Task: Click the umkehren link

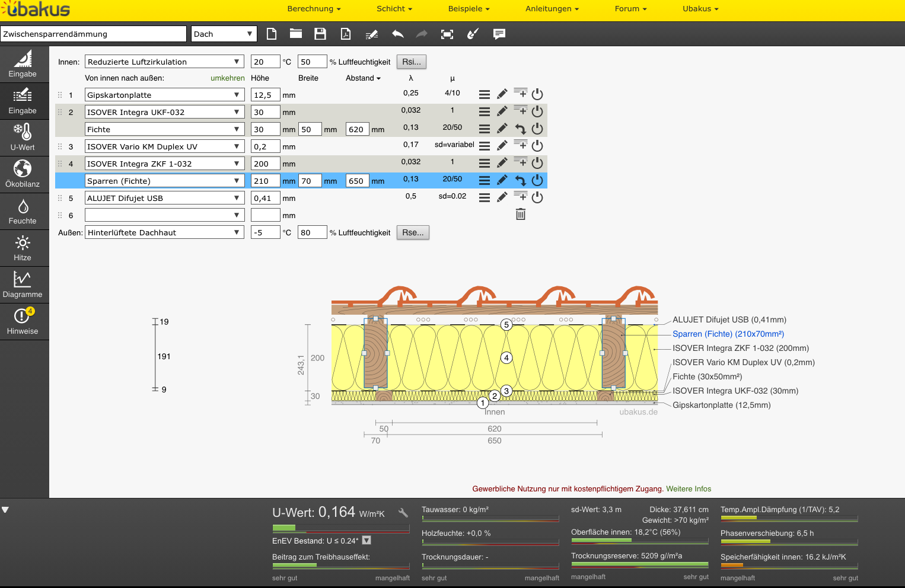Action: coord(227,78)
